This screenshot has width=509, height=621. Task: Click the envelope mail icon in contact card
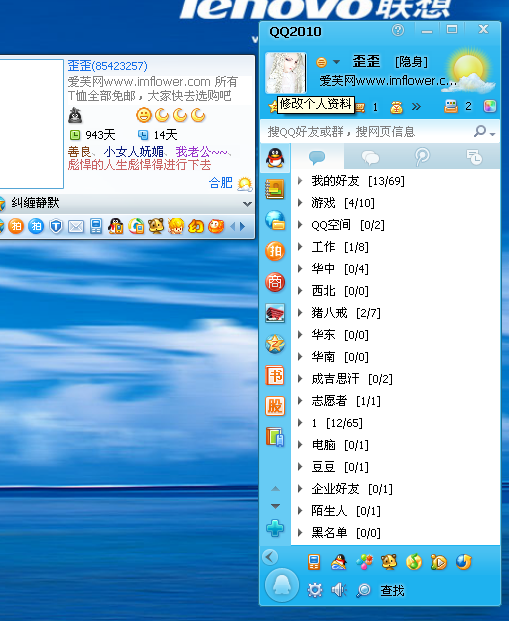[76, 227]
